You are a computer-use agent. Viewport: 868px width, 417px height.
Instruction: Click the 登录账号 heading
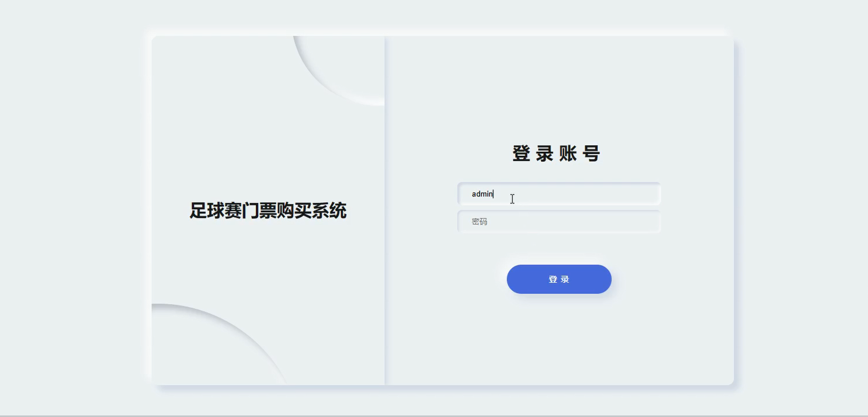(x=556, y=154)
